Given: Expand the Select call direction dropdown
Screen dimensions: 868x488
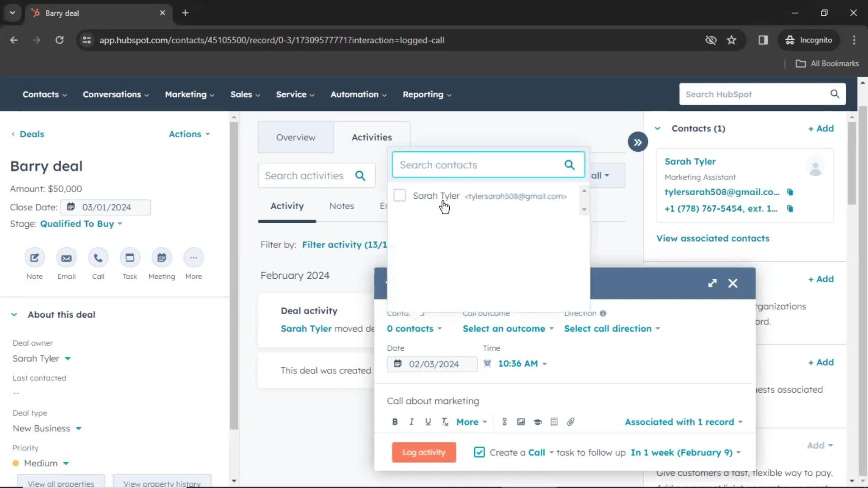Looking at the screenshot, I should (612, 328).
